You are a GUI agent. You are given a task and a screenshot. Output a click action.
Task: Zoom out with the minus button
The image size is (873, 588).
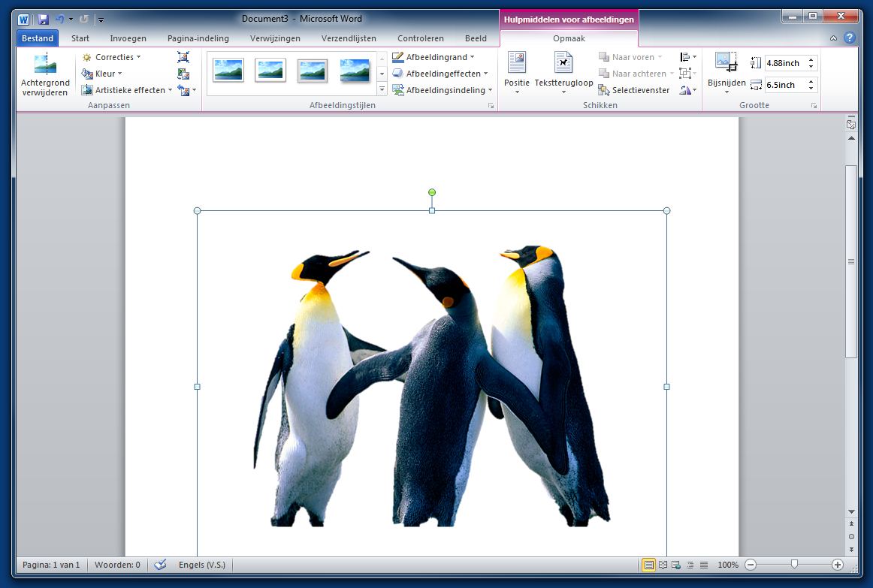751,565
